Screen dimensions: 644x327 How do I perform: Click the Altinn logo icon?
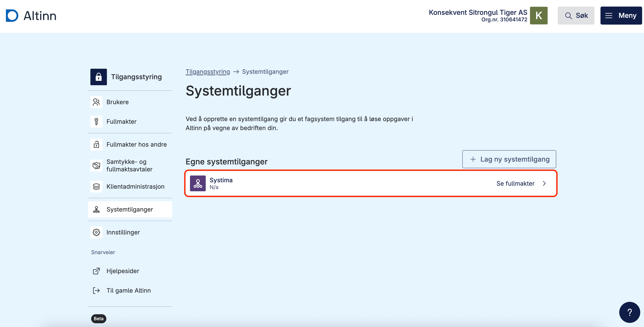coord(12,16)
